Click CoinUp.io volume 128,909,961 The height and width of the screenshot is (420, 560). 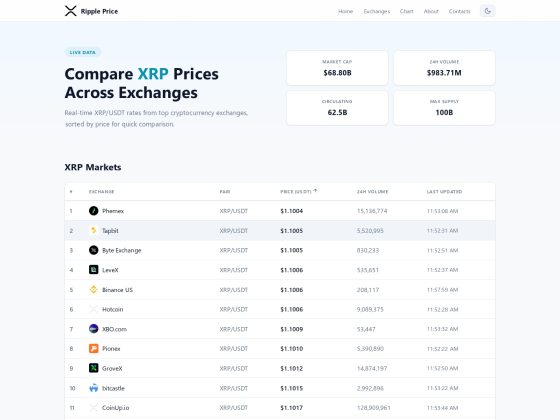pyautogui.click(x=374, y=408)
